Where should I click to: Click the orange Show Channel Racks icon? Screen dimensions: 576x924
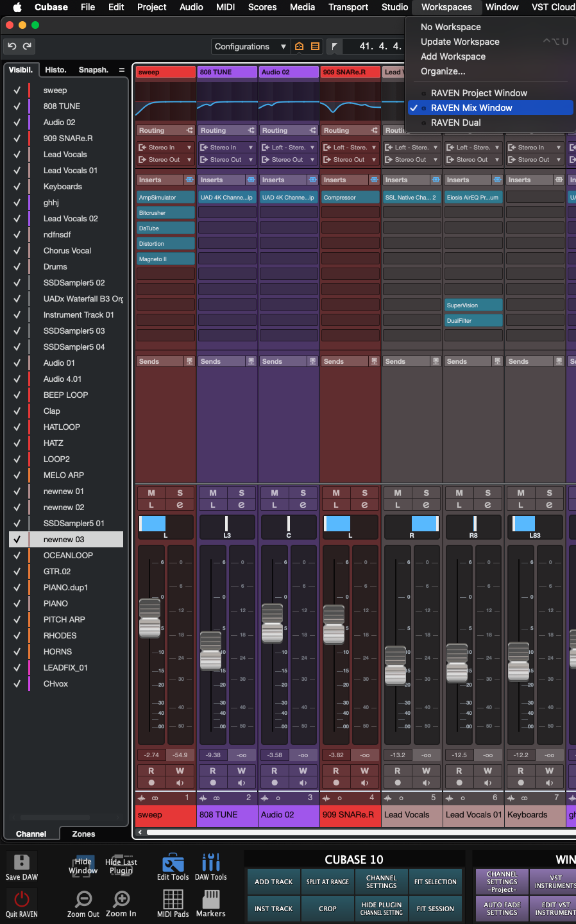point(299,46)
